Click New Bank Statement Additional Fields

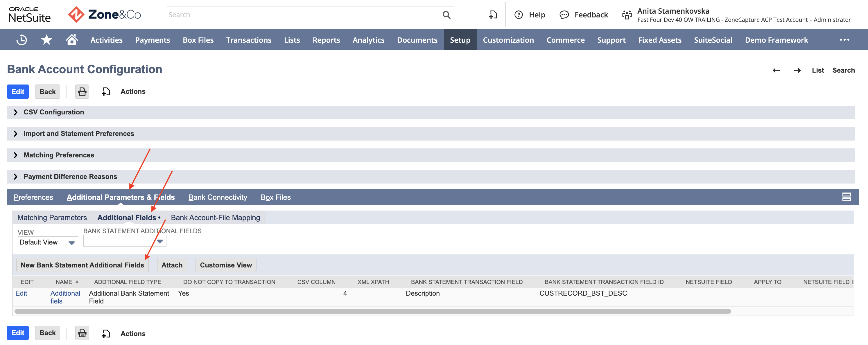click(x=82, y=265)
